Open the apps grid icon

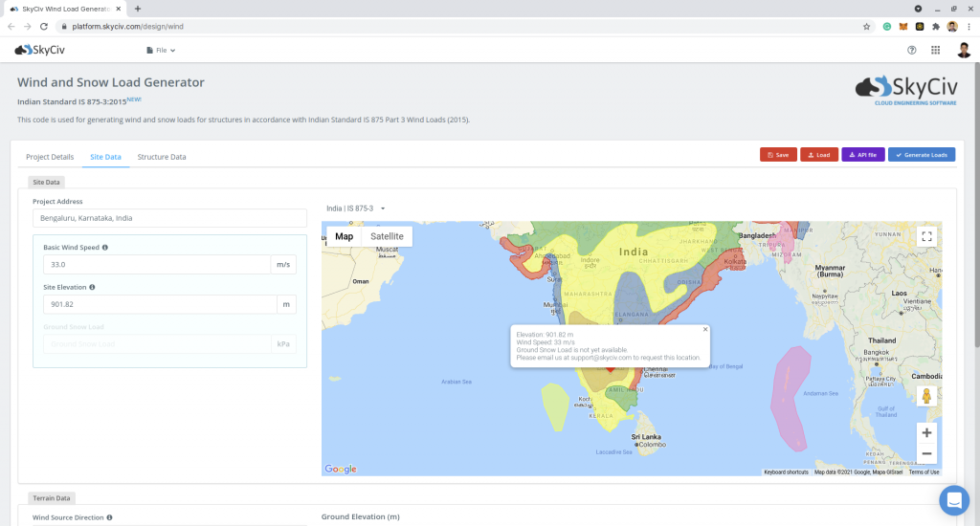(936, 50)
